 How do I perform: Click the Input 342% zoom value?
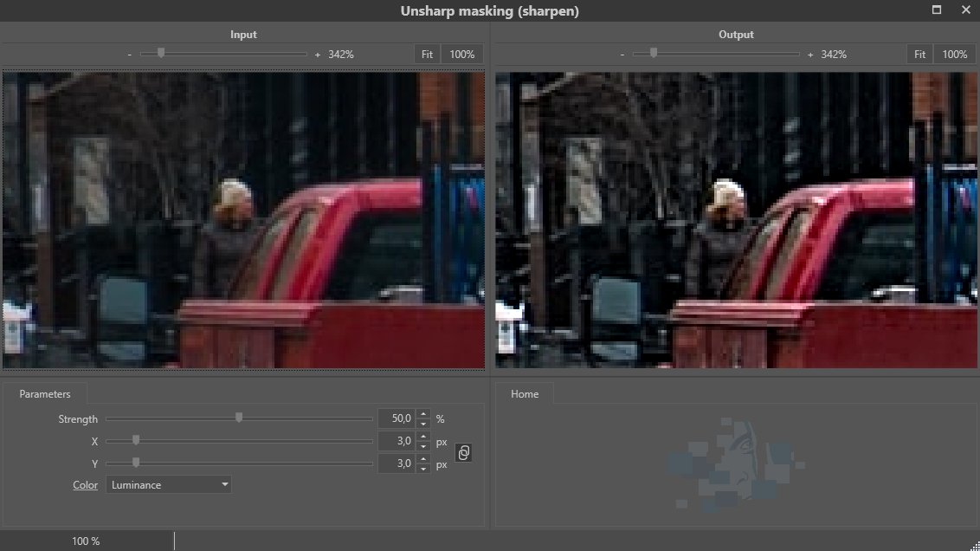tap(340, 55)
